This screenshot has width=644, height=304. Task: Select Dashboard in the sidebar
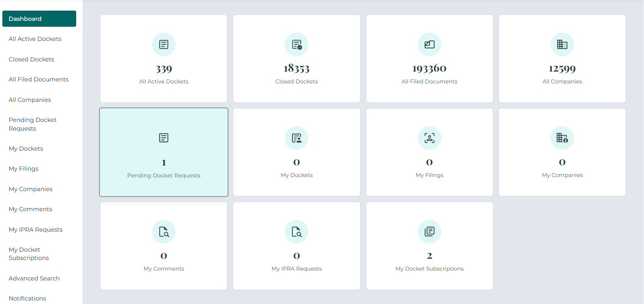pos(39,19)
